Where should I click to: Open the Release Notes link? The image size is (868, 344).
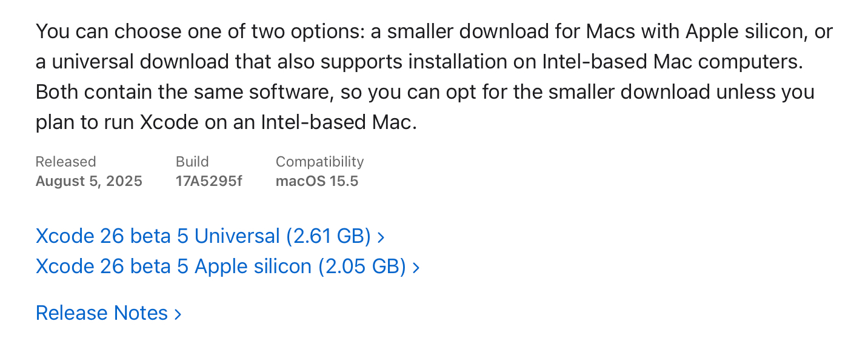pyautogui.click(x=102, y=313)
